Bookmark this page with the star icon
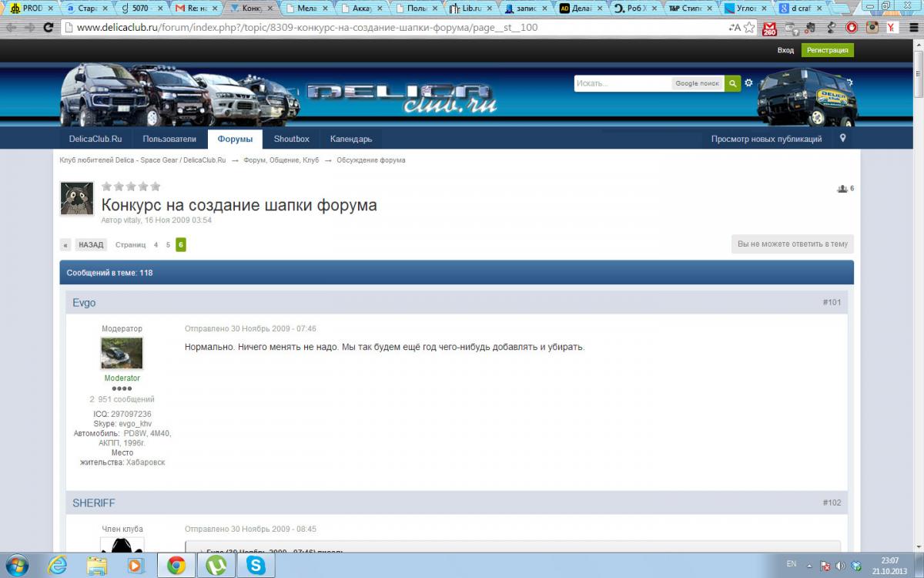924x578 pixels. [749, 27]
